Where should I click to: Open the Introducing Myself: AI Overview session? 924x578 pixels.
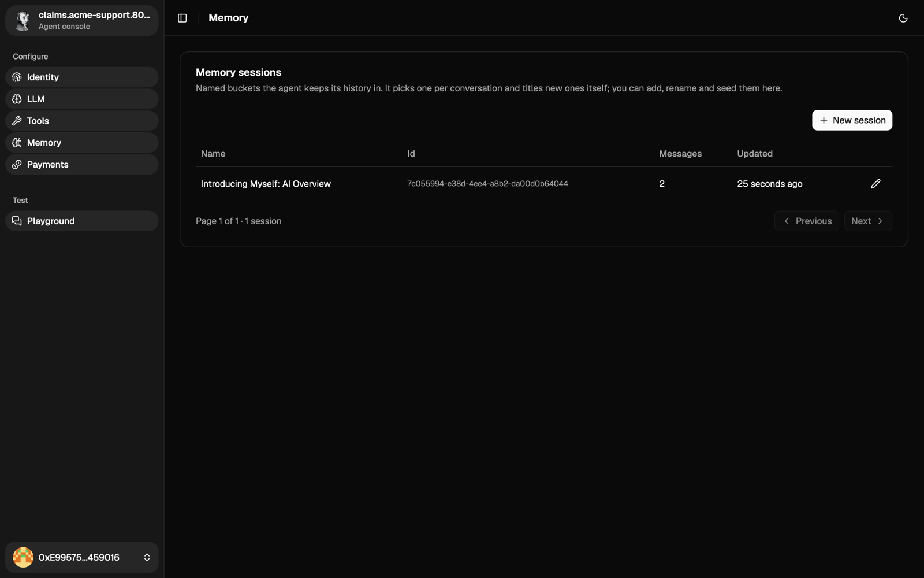coord(266,184)
